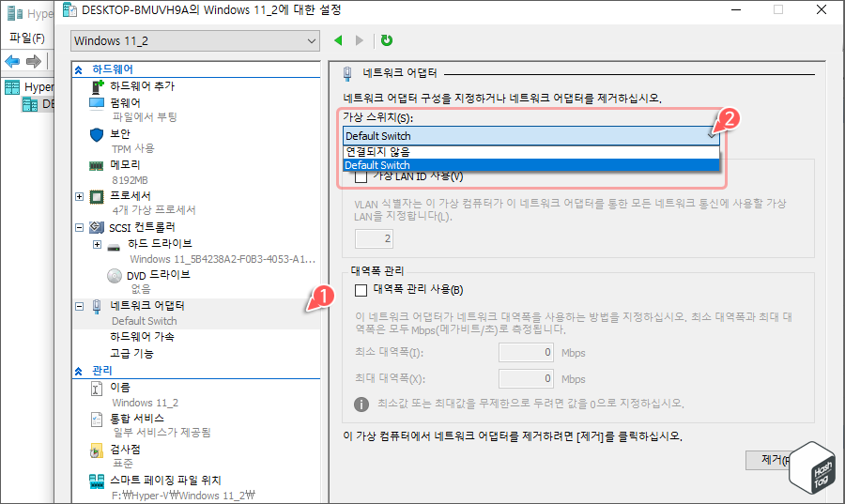Select the 네트워크 어댑터 icon in tree
The image size is (845, 504).
point(97,306)
